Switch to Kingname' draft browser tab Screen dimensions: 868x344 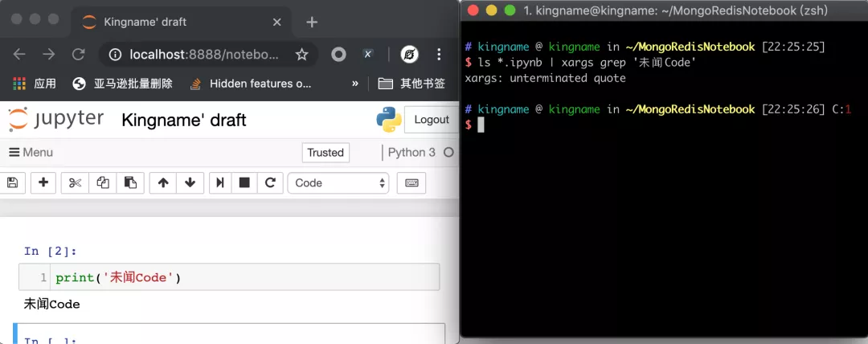click(181, 23)
